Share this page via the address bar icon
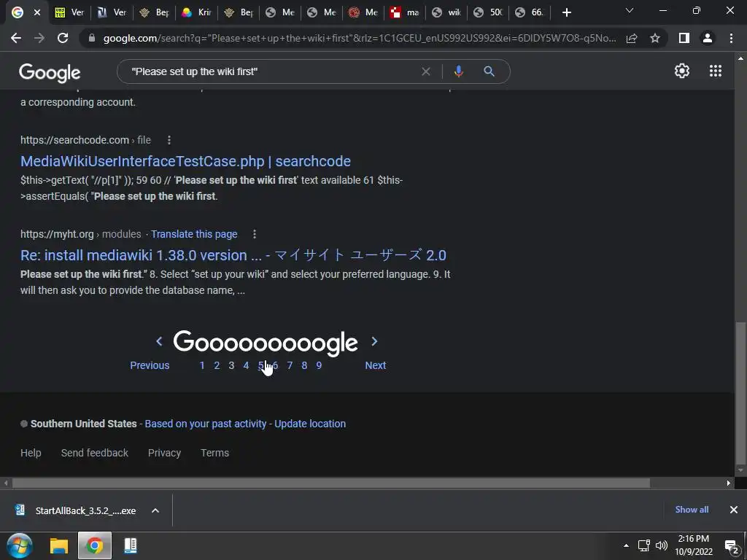 pyautogui.click(x=632, y=38)
